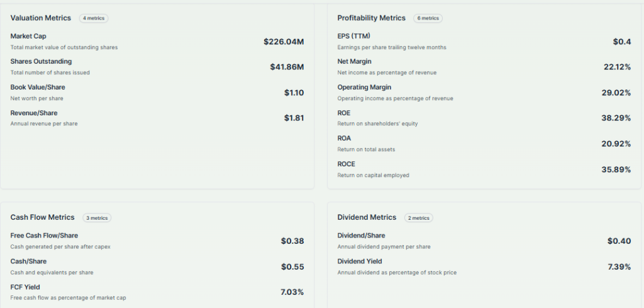Viewport: 644px width, 308px height.
Task: Click the '6 metrics' badge beside Profitability Metrics
Action: (428, 18)
